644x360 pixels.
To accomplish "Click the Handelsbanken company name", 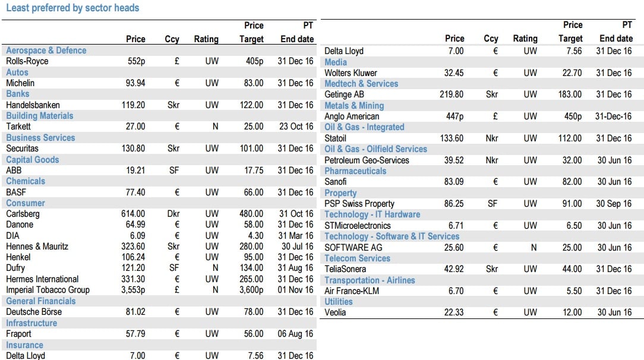I will pos(33,105).
